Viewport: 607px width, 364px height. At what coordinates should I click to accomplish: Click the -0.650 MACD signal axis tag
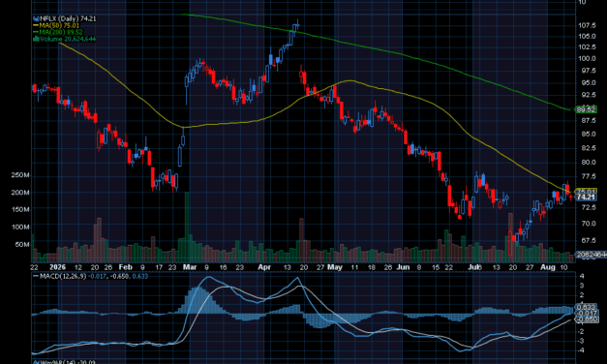(x=587, y=319)
